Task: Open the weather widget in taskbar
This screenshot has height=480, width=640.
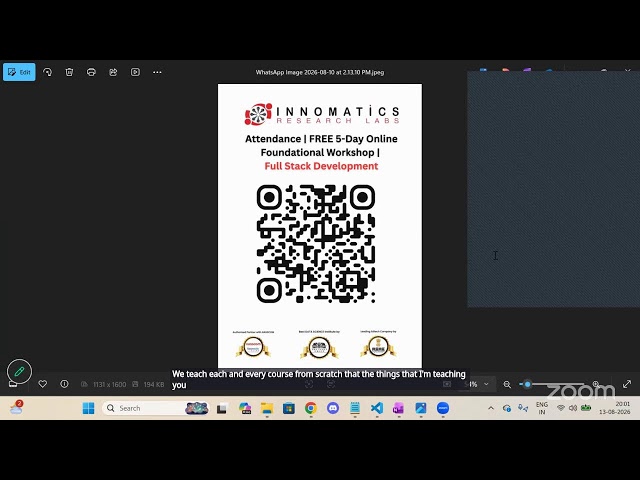Action: 16,407
